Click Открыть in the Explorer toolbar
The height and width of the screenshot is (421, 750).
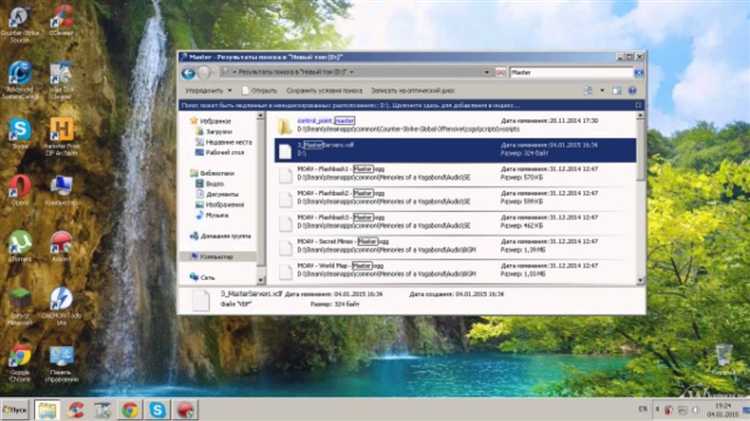pyautogui.click(x=262, y=89)
